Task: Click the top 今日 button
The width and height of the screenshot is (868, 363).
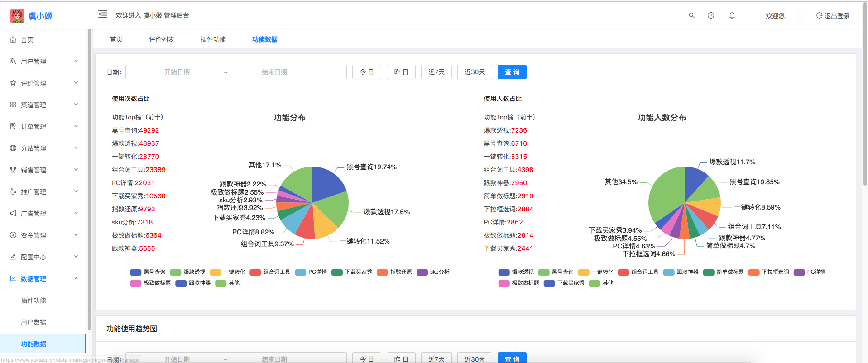Action: pos(367,72)
